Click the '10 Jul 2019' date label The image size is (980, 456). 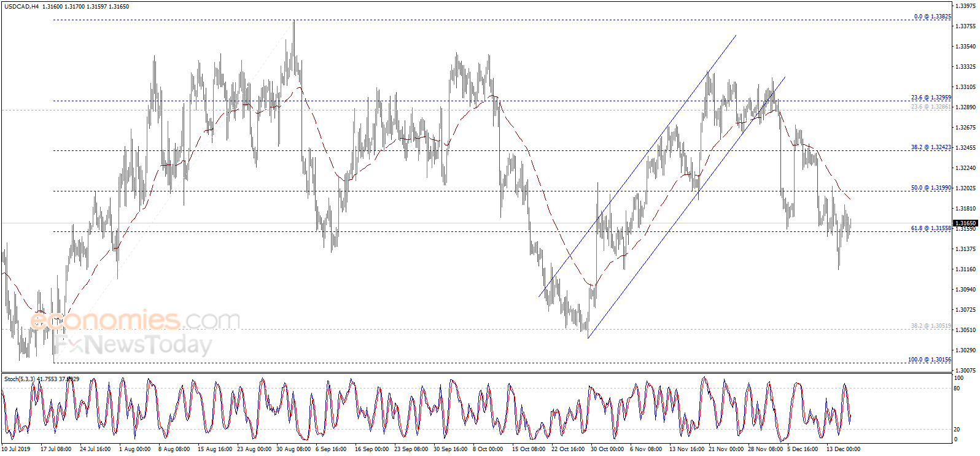(16, 449)
